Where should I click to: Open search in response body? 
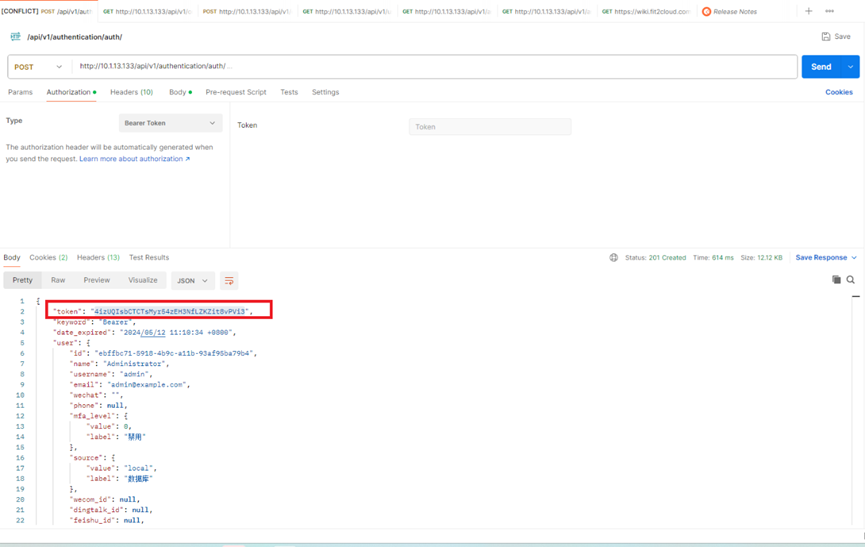coord(851,280)
